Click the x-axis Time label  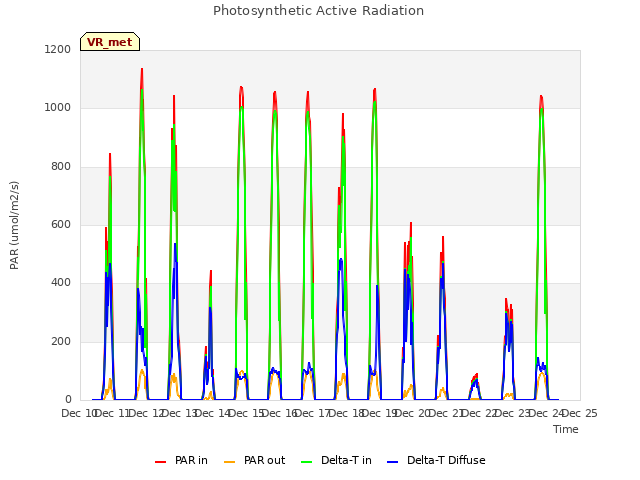pos(566,429)
